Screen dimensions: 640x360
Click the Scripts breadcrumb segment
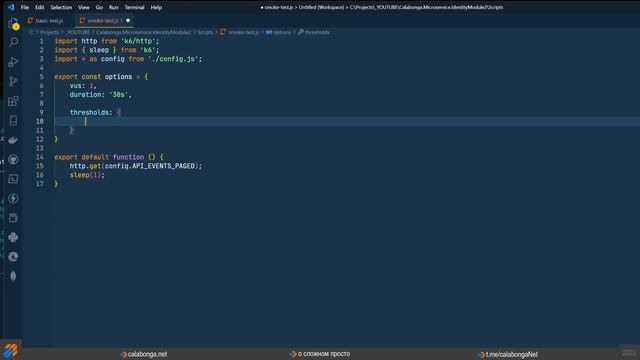[205, 32]
